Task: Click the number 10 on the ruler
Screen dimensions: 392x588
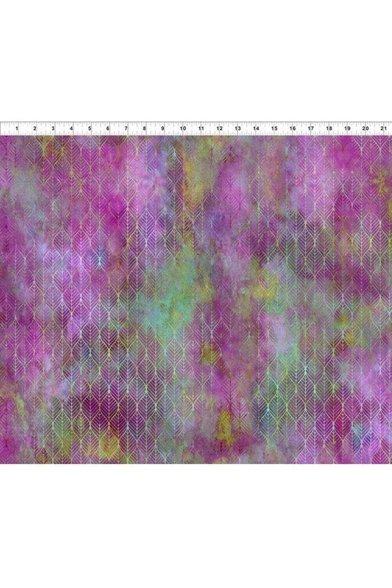Action: [183, 129]
